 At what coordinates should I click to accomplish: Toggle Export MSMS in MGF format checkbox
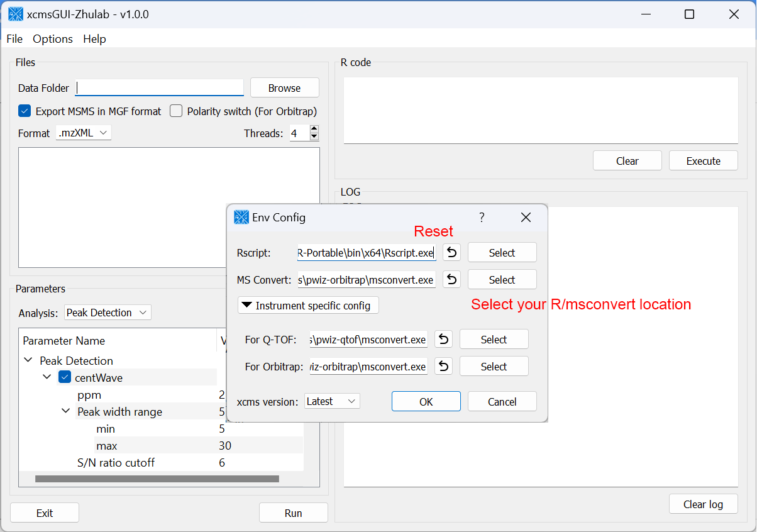pyautogui.click(x=25, y=111)
